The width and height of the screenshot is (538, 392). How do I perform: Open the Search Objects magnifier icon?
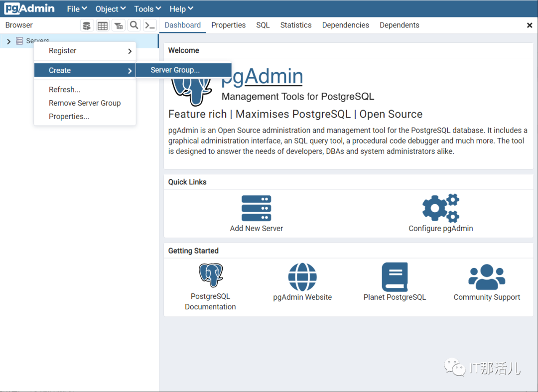(134, 25)
